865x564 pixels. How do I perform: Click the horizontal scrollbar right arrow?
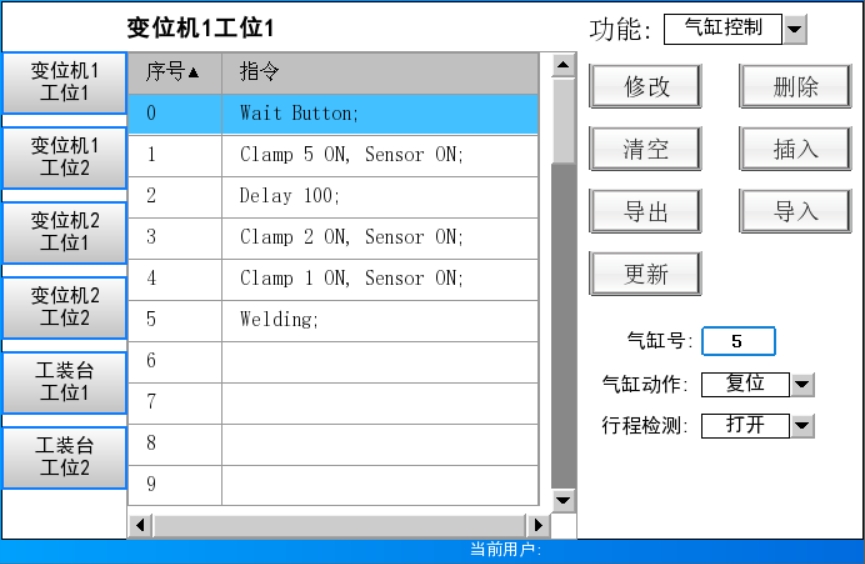point(538,524)
